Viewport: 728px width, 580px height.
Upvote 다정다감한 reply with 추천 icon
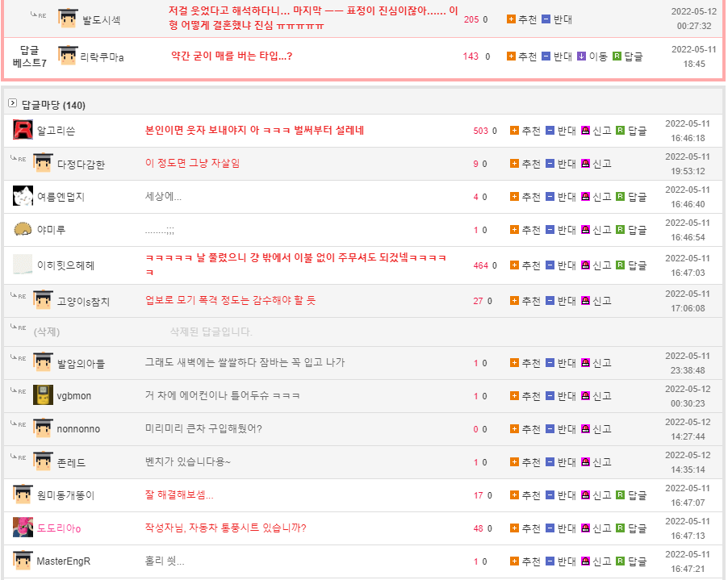[x=514, y=163]
